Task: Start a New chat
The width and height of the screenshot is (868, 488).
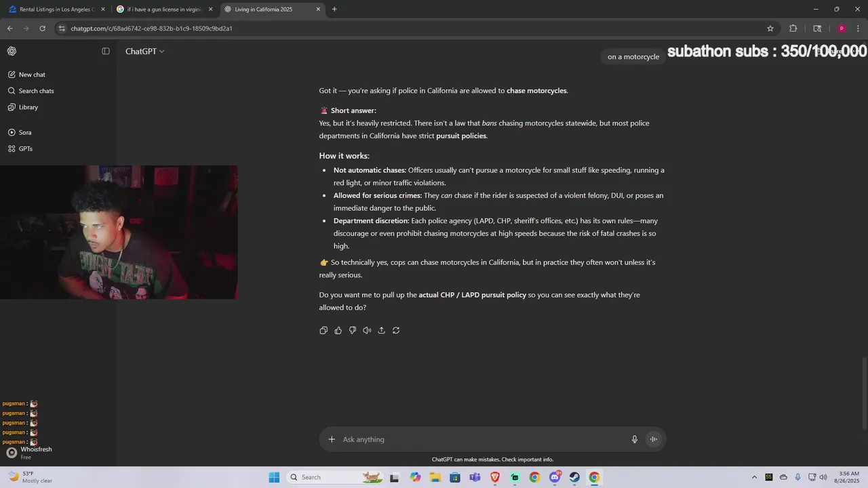Action: click(32, 75)
